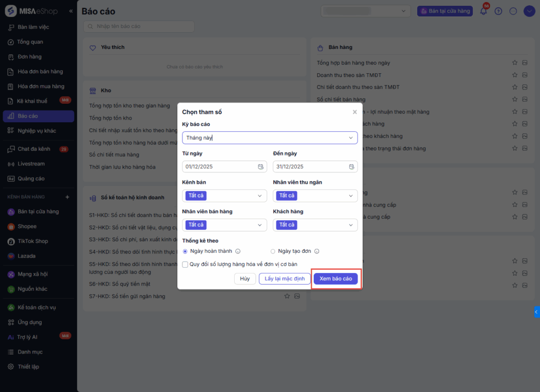The height and width of the screenshot is (392, 540).
Task: Click the notification bell icon
Action: (x=483, y=11)
